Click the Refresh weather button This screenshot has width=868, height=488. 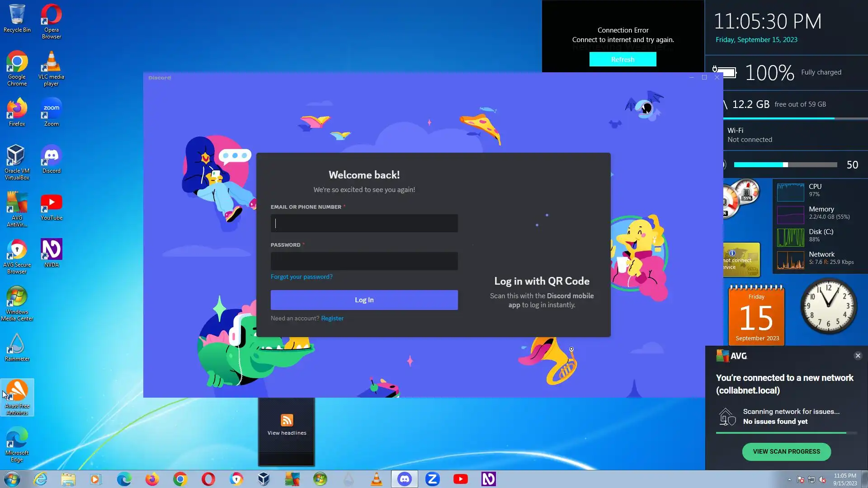[623, 59]
